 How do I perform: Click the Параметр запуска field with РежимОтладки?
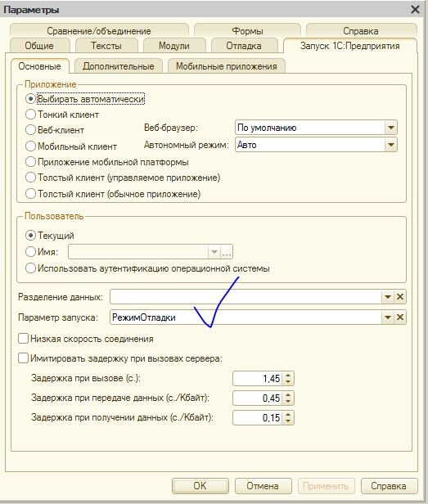click(x=246, y=317)
